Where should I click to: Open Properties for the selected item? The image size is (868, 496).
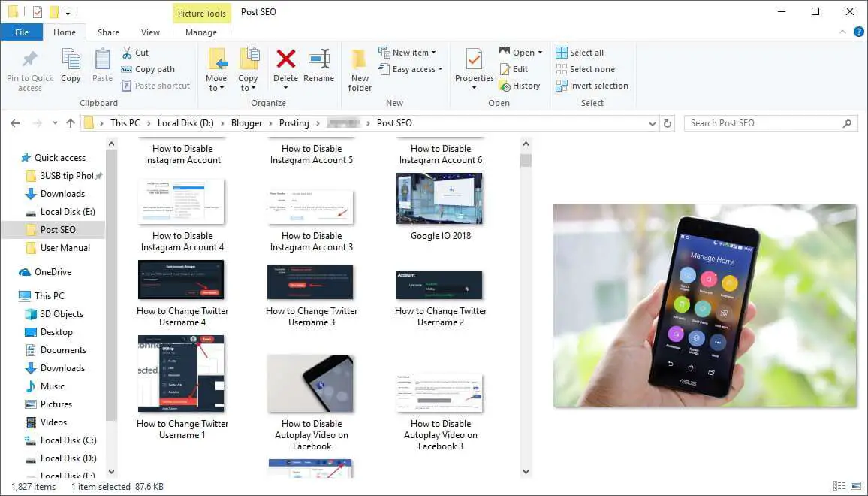473,68
